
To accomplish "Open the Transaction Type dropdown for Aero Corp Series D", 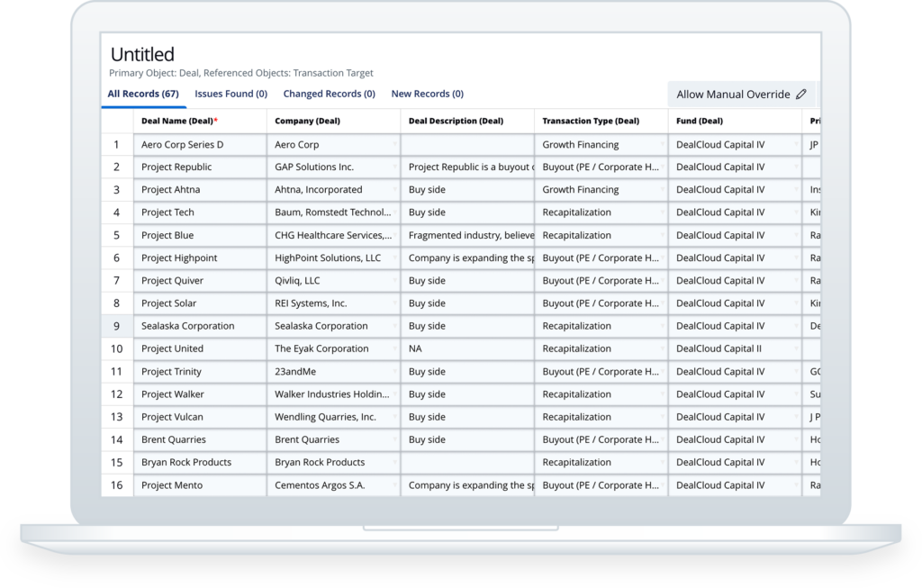I will 662,145.
